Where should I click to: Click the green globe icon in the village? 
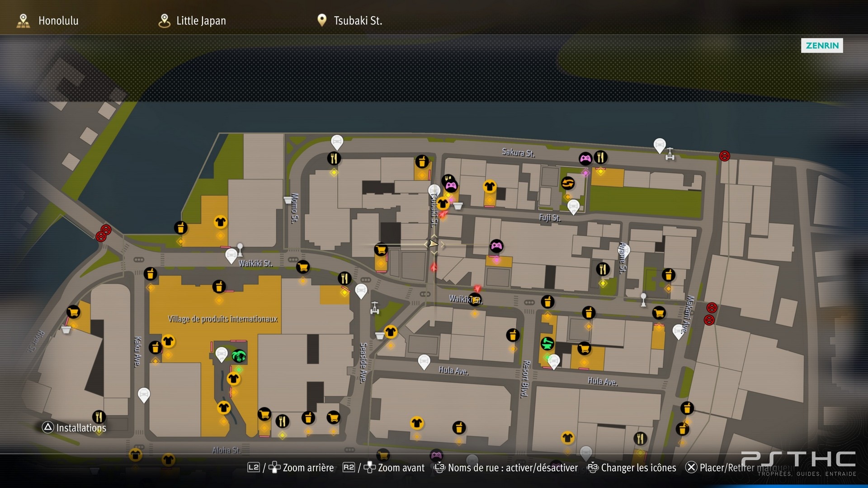click(239, 356)
